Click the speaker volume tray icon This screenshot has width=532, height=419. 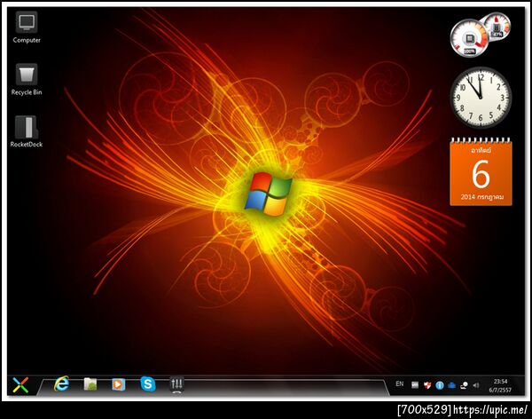pyautogui.click(x=475, y=385)
